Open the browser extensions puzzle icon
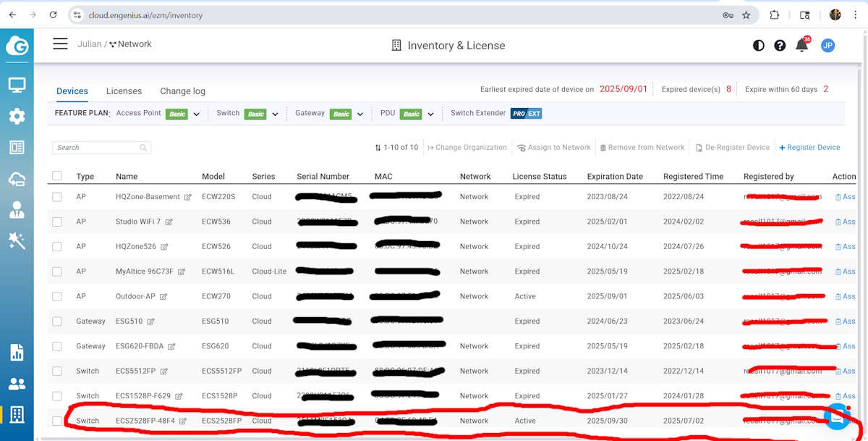The width and height of the screenshot is (868, 441). pos(775,14)
